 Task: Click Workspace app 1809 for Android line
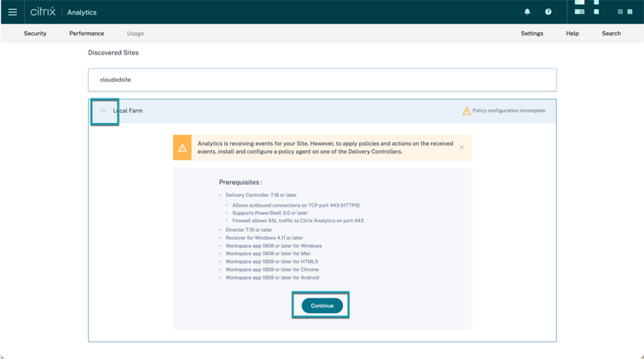tap(272, 278)
